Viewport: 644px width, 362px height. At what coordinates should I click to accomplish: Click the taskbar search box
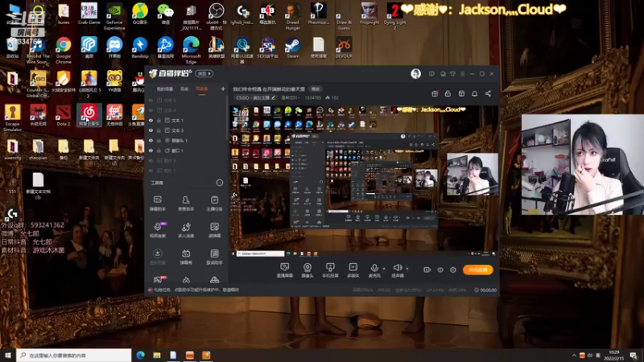coord(74,355)
